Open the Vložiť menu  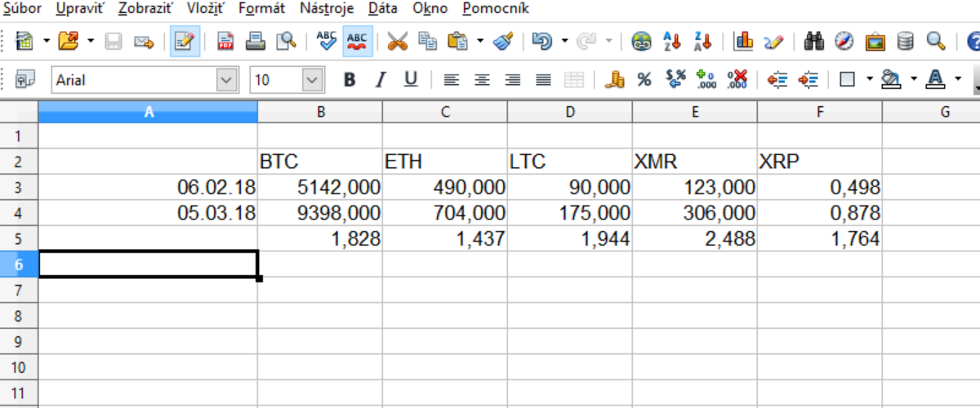[205, 9]
